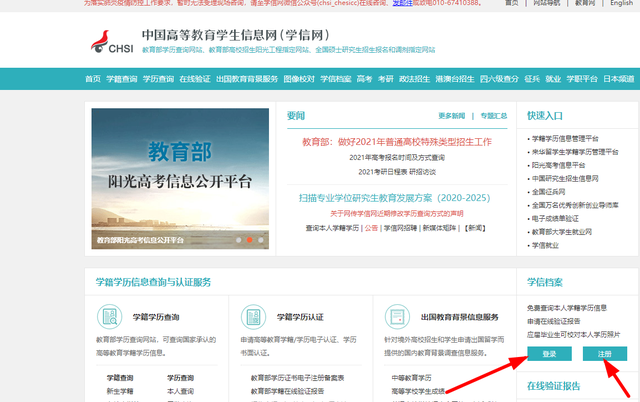
Task: Select the last carousel indicator dot
Action: [260, 240]
